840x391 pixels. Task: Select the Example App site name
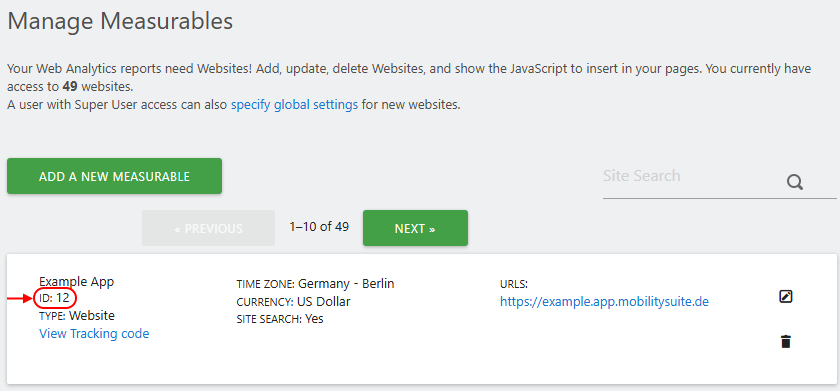[77, 282]
